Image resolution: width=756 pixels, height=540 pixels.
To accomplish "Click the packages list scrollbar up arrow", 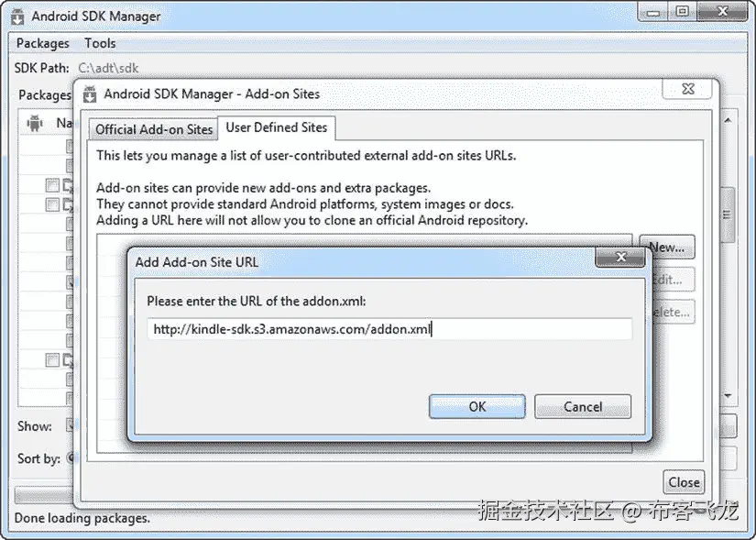I will [x=728, y=120].
